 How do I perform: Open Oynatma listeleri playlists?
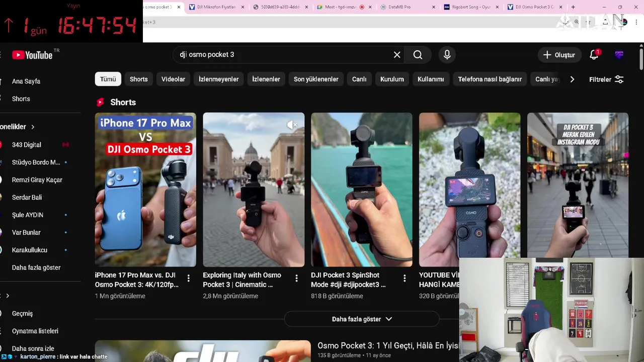point(35,331)
